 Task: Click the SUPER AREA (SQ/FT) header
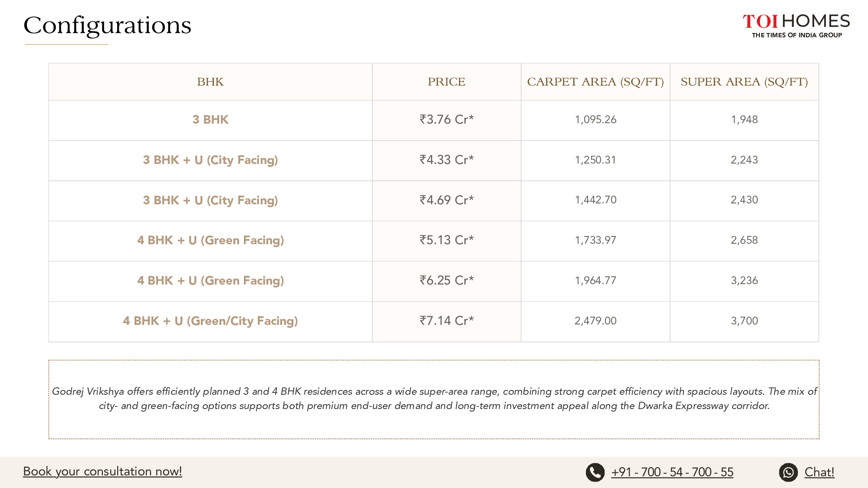(744, 82)
